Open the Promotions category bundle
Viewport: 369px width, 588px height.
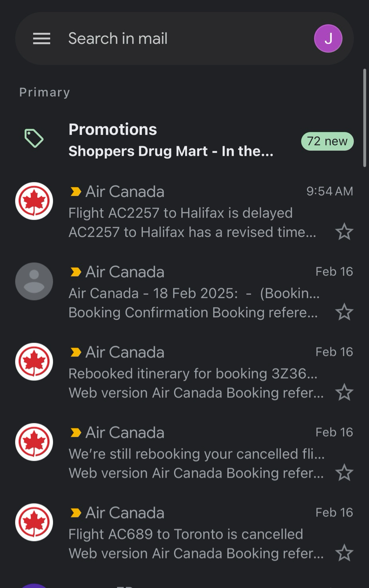[x=171, y=140]
